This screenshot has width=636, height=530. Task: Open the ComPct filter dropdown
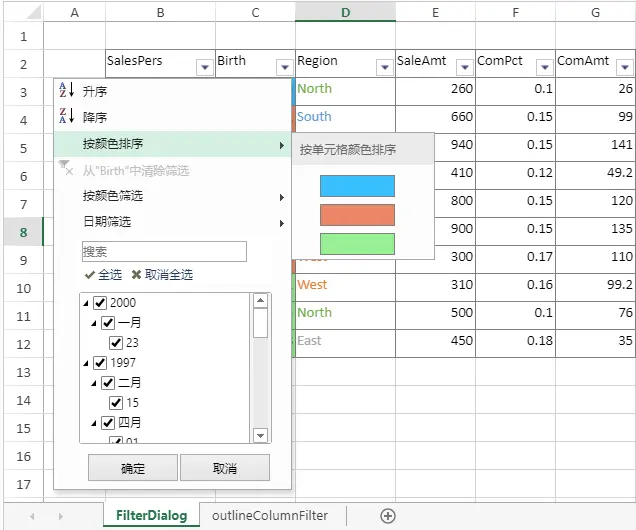pyautogui.click(x=545, y=67)
